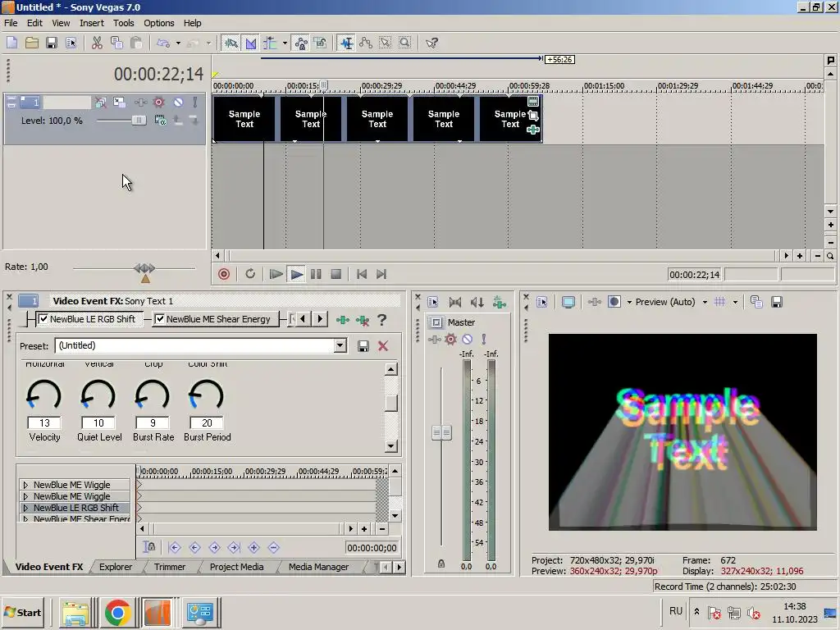Switch to the Trimmer tab

click(x=170, y=567)
